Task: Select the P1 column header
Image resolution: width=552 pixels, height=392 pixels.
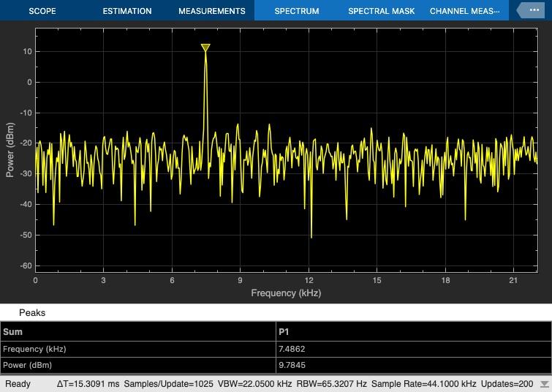Action: tap(414, 332)
